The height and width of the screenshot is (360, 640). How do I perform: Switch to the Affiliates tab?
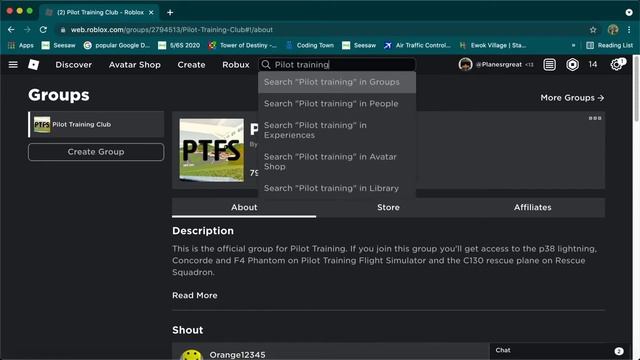click(533, 207)
